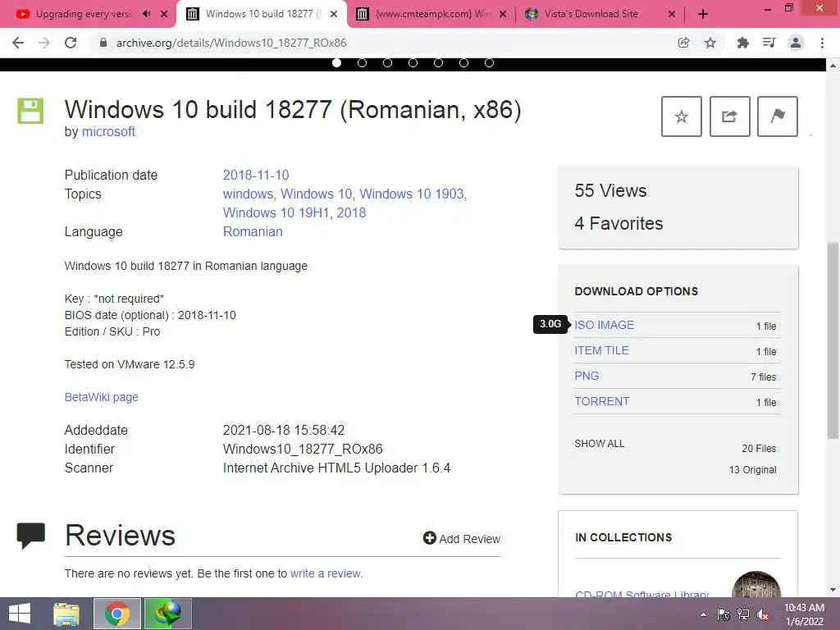Screen dimensions: 840x630
Task: Download the ISO IMAGE option
Action: coord(605,325)
